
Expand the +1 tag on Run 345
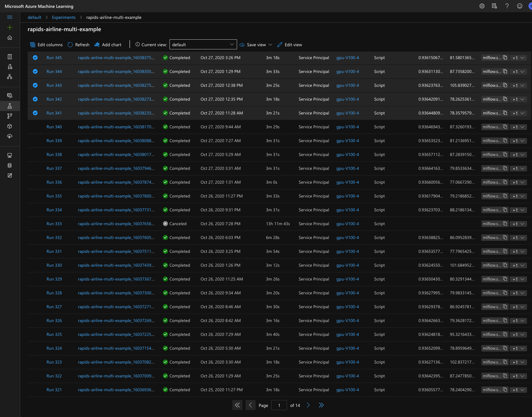click(518, 58)
